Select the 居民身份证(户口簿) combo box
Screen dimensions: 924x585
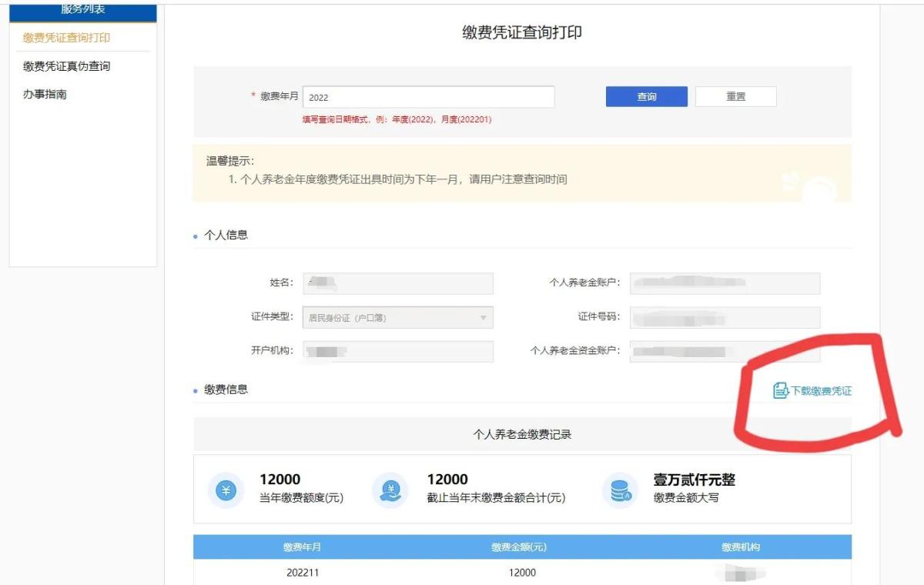coord(397,318)
